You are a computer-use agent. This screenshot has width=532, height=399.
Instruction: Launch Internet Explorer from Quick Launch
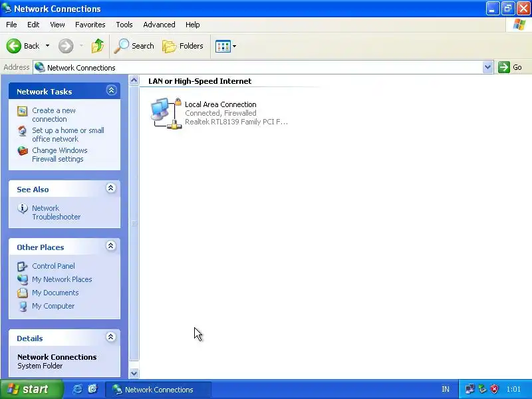[x=77, y=389]
